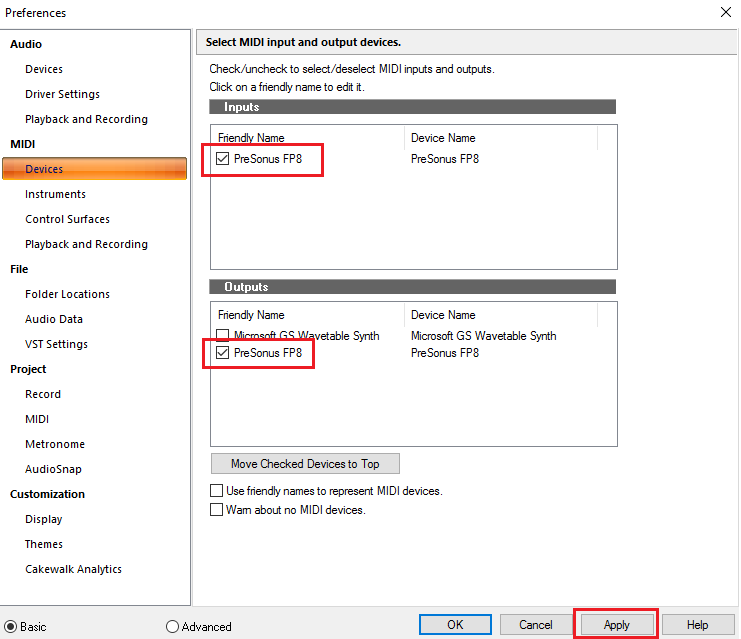This screenshot has height=639, width=741.
Task: Click the Customization category heading
Action: pos(47,494)
